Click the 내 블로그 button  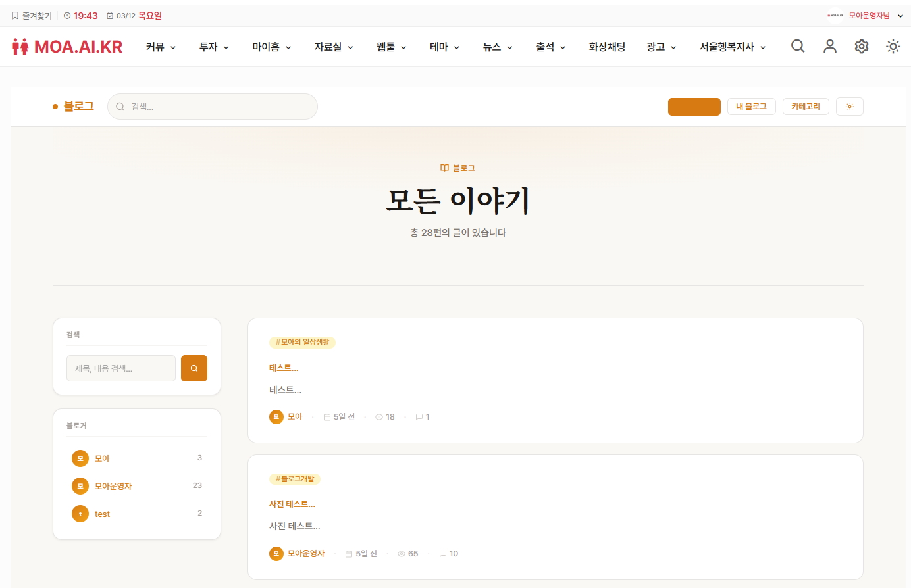tap(751, 107)
